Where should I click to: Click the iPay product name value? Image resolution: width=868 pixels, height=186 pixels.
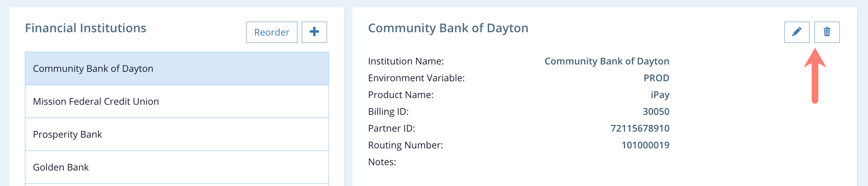pos(660,95)
